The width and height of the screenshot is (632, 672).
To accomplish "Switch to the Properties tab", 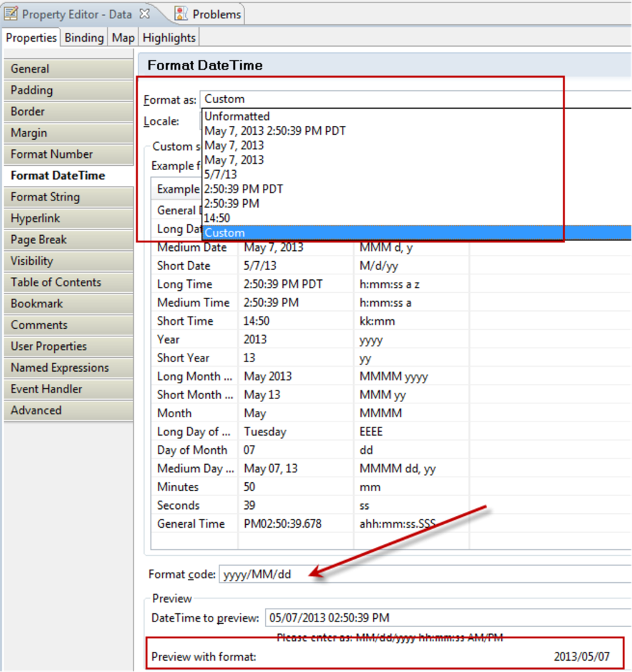I will coord(31,38).
